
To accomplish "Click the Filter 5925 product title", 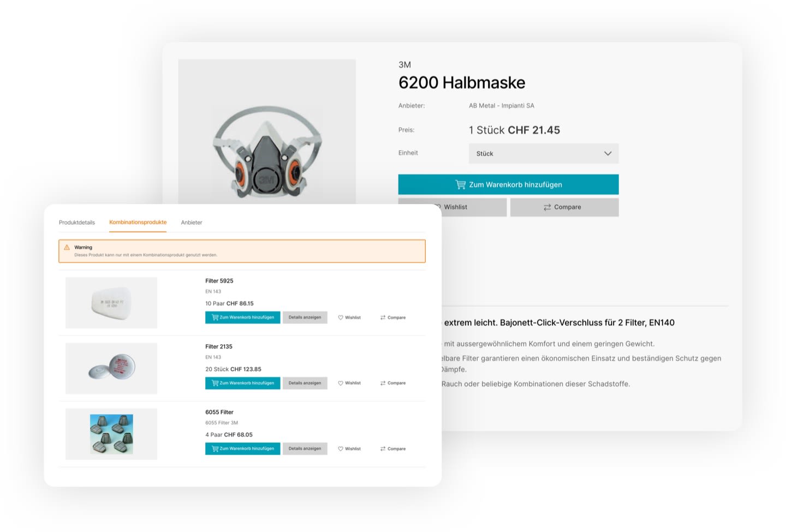I will (x=219, y=281).
